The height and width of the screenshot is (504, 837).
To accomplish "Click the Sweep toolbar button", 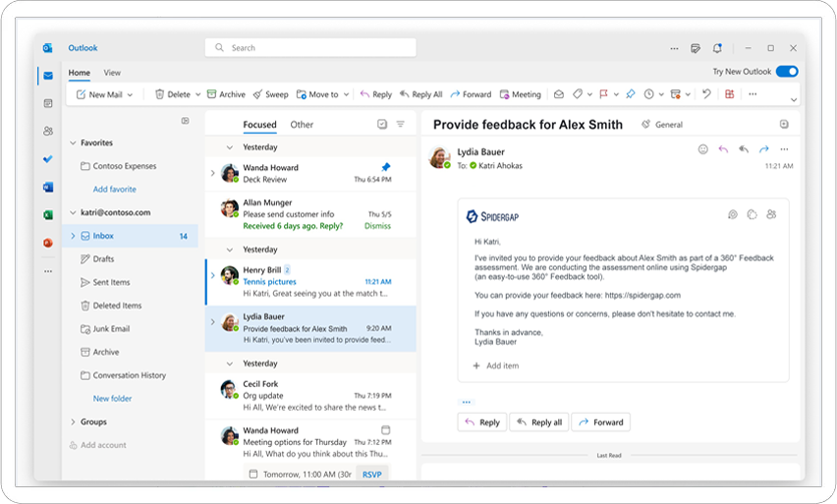I will pyautogui.click(x=270, y=94).
